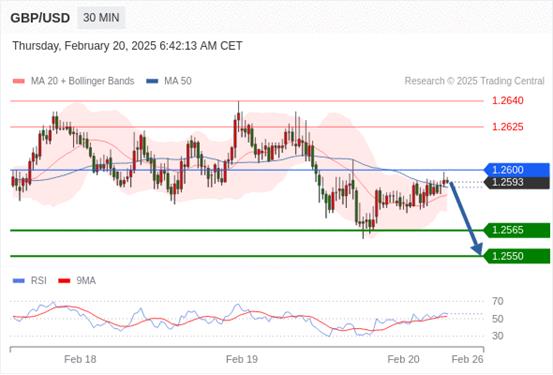Click the RSI 70 level label
Image resolution: width=553 pixels, height=375 pixels.
pyautogui.click(x=498, y=301)
